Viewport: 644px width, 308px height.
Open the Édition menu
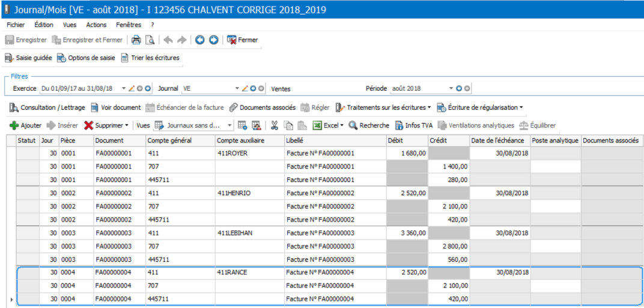point(44,25)
